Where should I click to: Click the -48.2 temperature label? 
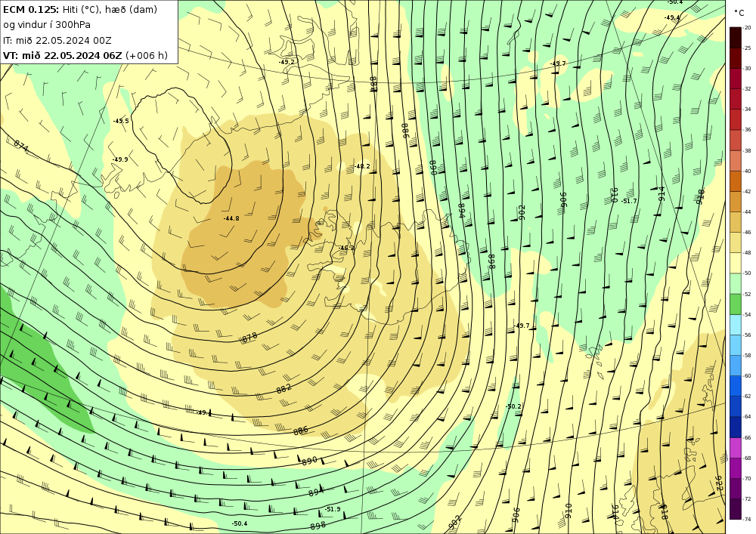point(362,167)
